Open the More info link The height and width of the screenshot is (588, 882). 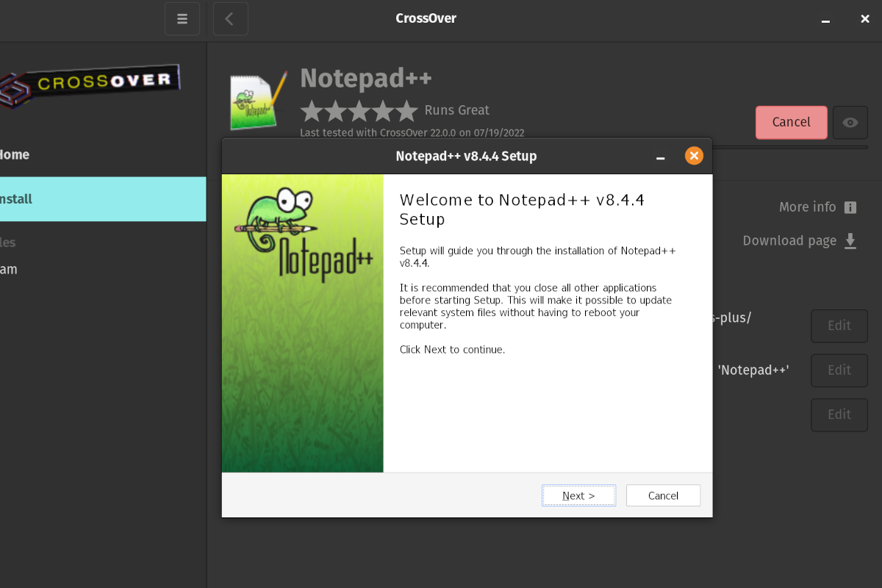click(x=807, y=207)
